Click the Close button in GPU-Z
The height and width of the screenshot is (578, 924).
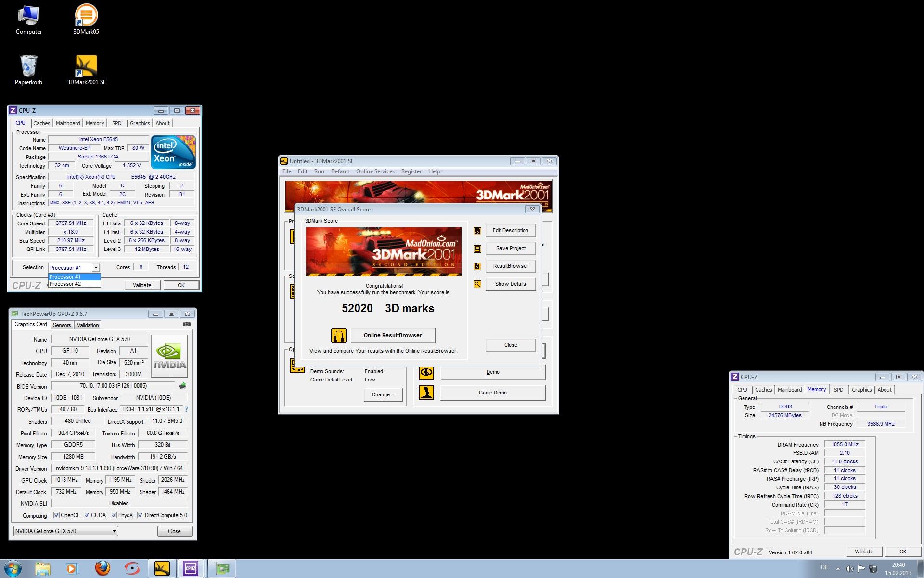pyautogui.click(x=174, y=531)
